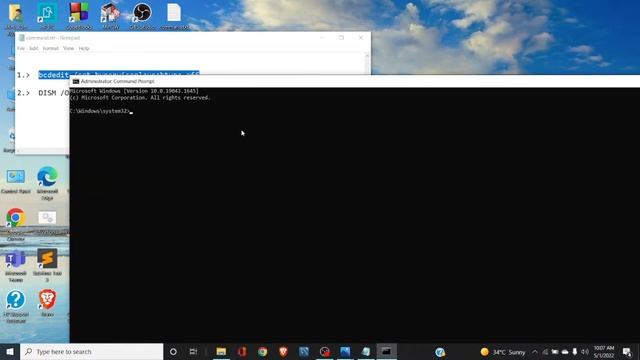Click the C:\Windows\system32 prompt line

pyautogui.click(x=100, y=111)
